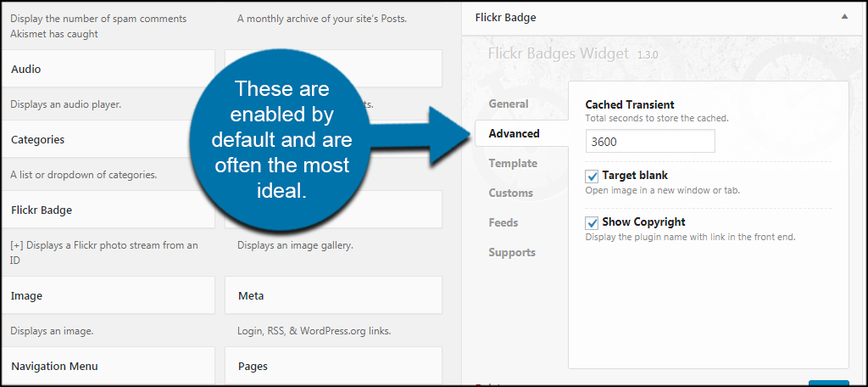868x387 pixels.
Task: Select the Advanced settings tab
Action: click(x=514, y=133)
